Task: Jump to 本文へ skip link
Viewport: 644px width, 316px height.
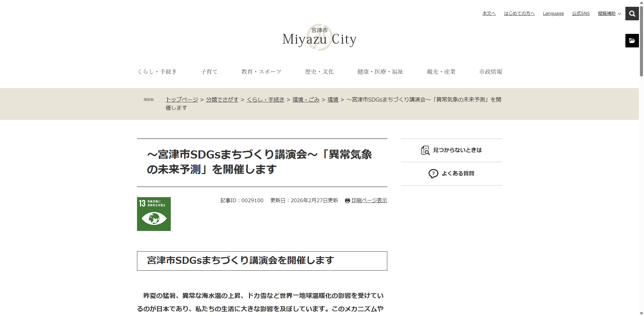Action: click(x=489, y=14)
